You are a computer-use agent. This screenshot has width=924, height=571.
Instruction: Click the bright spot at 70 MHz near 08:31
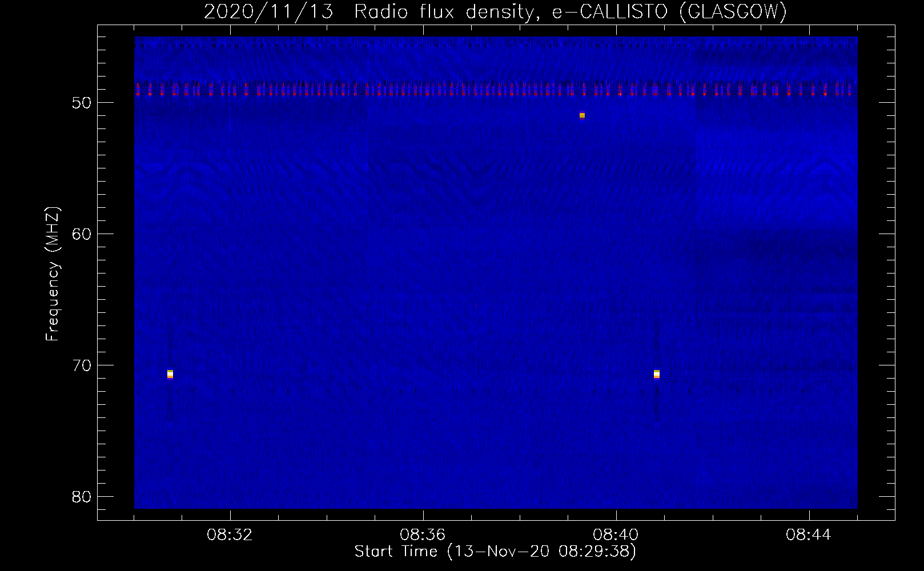pyautogui.click(x=170, y=374)
